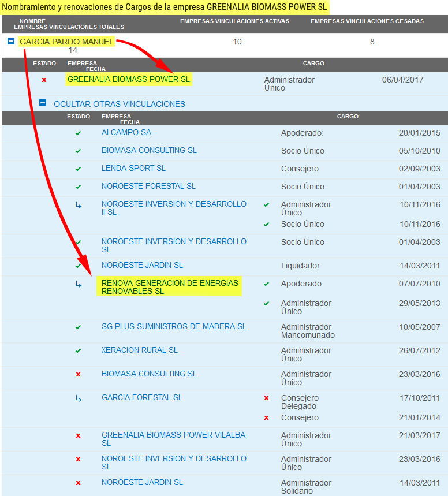Open highlighted GREENALIA BIOMASS POWER SL link
The width and height of the screenshot is (448, 496).
click(129, 79)
